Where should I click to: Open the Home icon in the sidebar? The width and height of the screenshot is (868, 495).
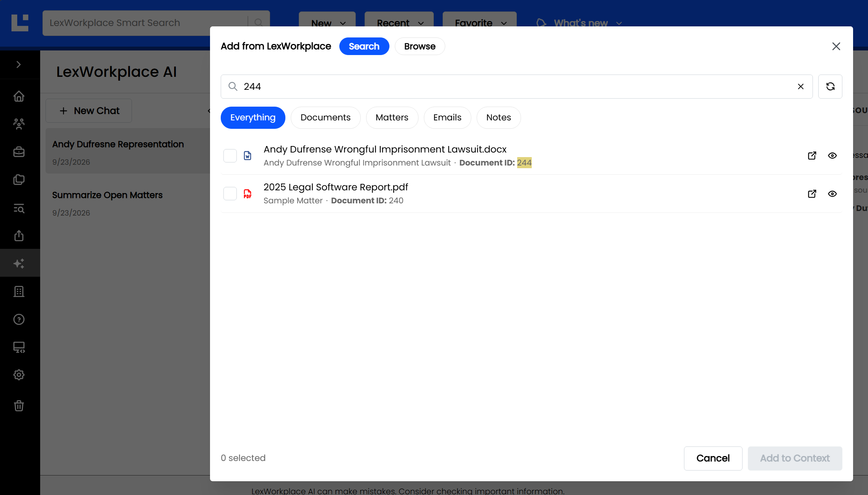click(x=19, y=96)
